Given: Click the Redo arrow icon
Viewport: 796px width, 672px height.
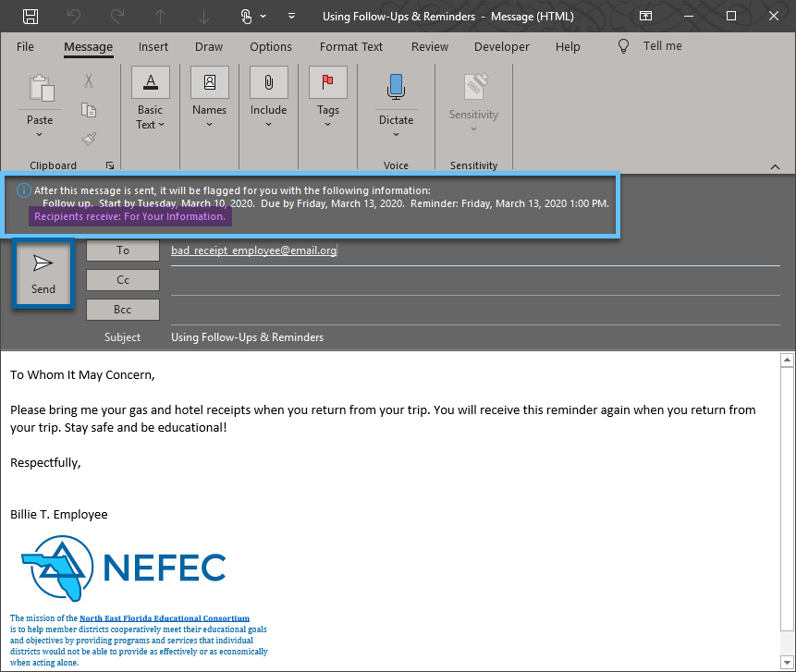Looking at the screenshot, I should pyautogui.click(x=117, y=17).
